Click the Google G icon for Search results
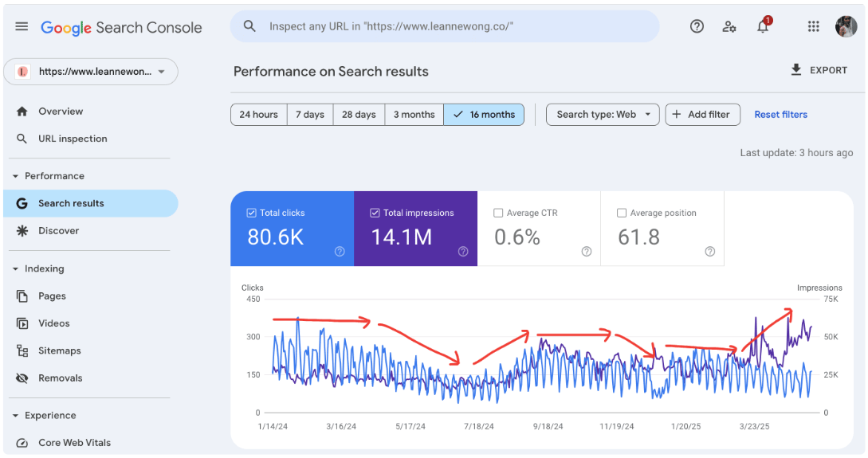This screenshot has width=868, height=458. tap(22, 204)
